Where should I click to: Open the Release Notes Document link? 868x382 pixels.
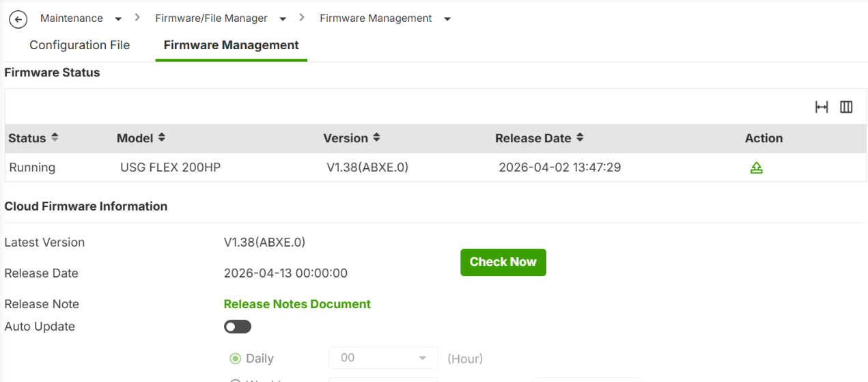click(x=297, y=304)
